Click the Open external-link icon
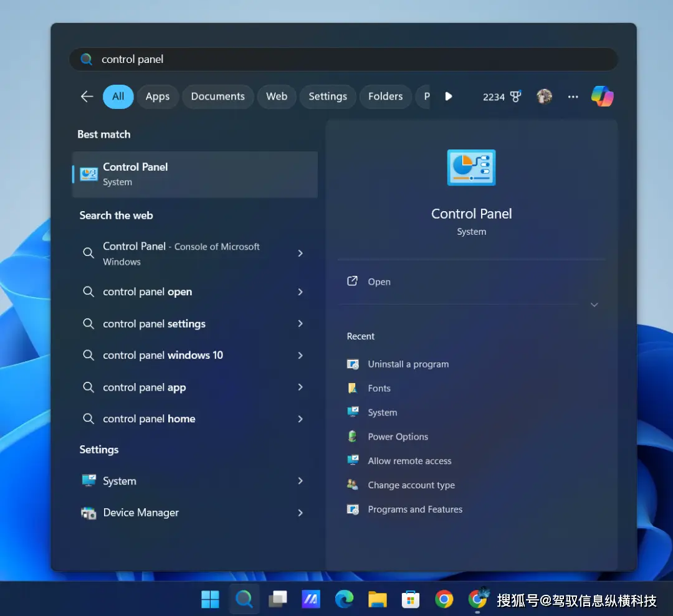 pos(352,282)
